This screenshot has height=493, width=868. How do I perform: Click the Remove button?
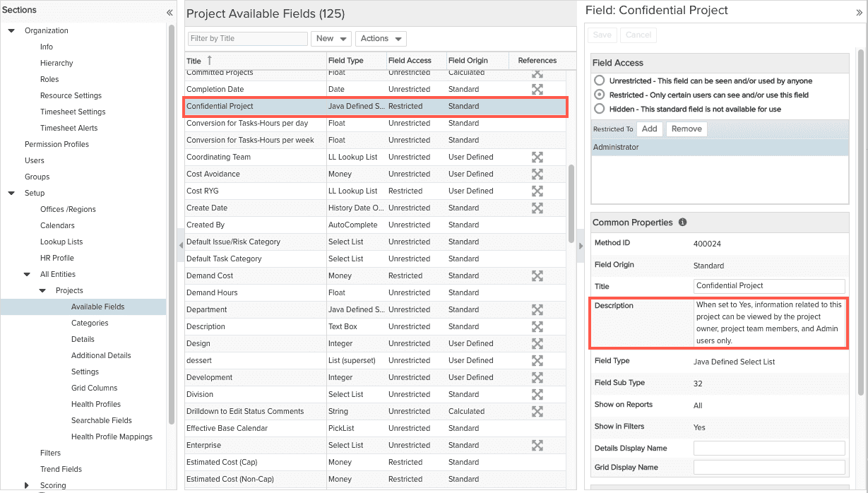686,129
